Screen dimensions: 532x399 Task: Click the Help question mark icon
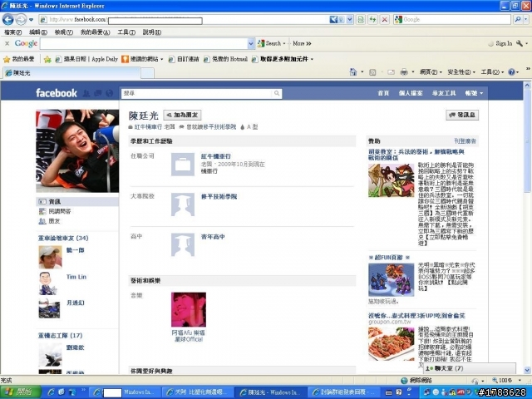(512, 72)
